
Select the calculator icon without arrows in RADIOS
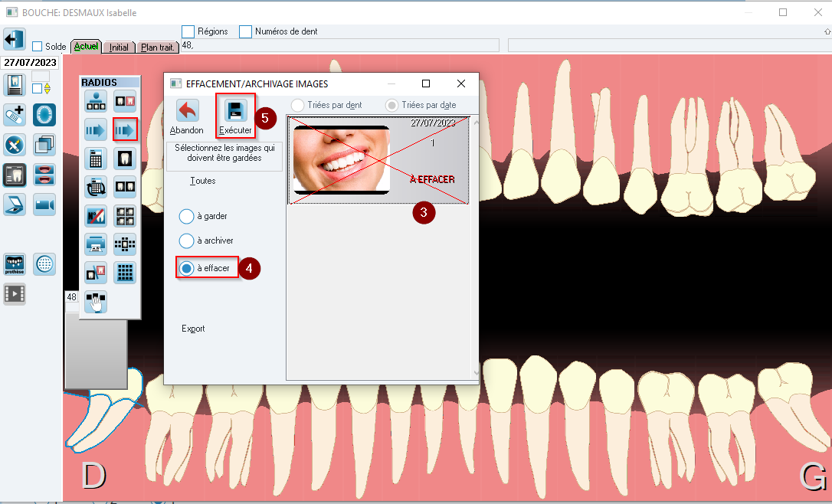pyautogui.click(x=96, y=158)
